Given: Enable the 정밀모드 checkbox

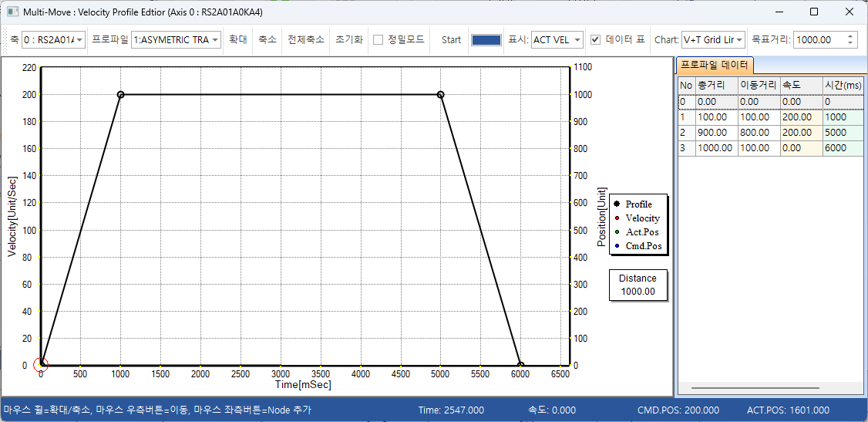Looking at the screenshot, I should click(378, 40).
